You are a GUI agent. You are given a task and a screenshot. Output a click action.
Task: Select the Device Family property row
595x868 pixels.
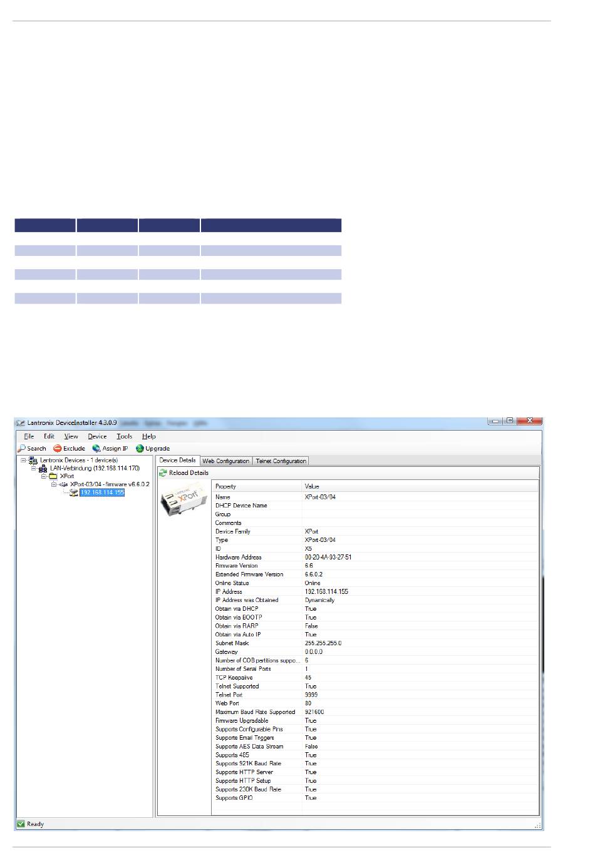375,531
